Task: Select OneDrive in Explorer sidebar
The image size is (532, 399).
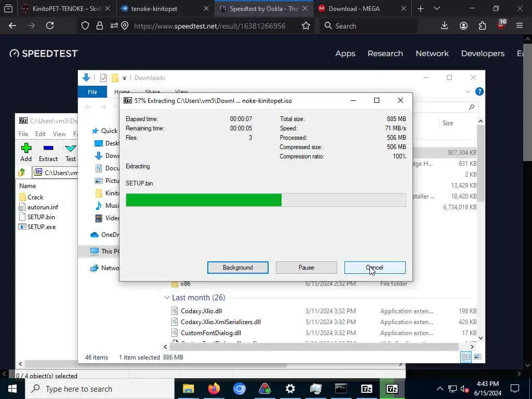Action: pyautogui.click(x=105, y=234)
